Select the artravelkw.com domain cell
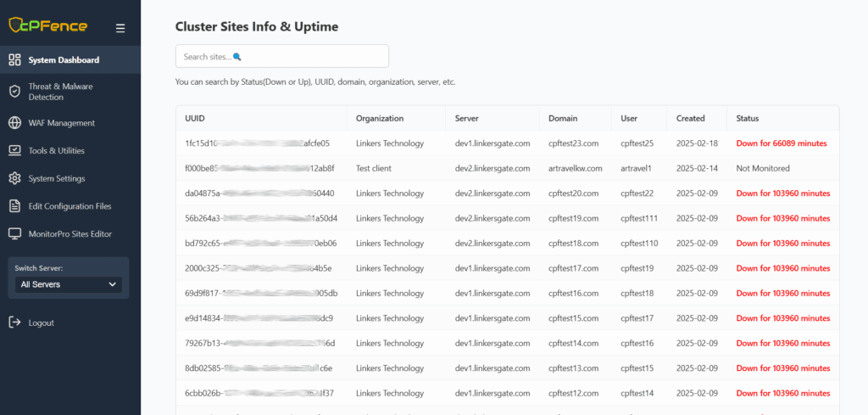 [575, 169]
